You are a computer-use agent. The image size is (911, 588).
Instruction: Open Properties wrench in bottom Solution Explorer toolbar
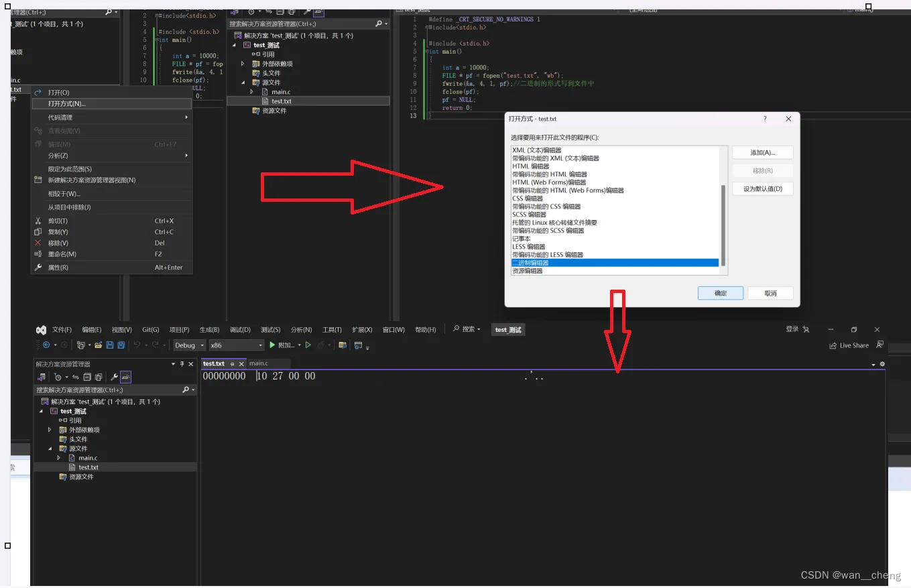114,377
